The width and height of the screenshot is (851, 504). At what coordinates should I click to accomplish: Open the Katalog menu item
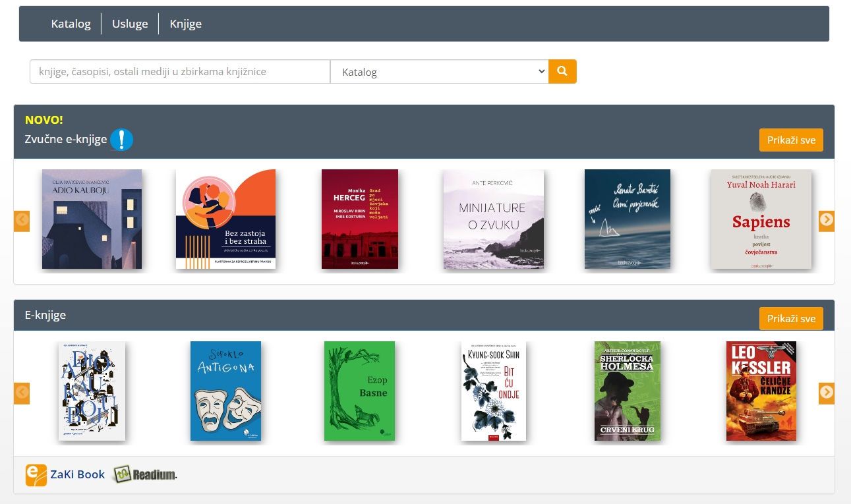pyautogui.click(x=71, y=24)
